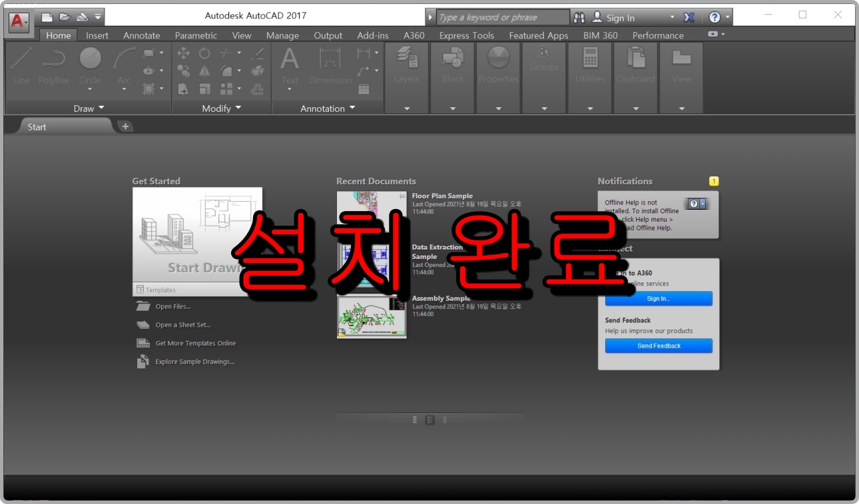Viewport: 859px width, 504px height.
Task: Select the Polyline tool
Action: click(x=53, y=66)
